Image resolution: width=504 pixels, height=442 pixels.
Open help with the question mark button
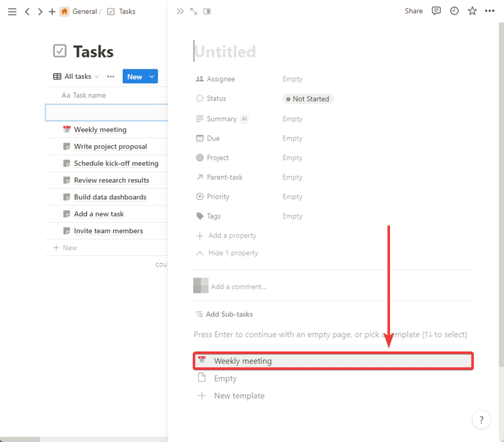click(x=481, y=419)
